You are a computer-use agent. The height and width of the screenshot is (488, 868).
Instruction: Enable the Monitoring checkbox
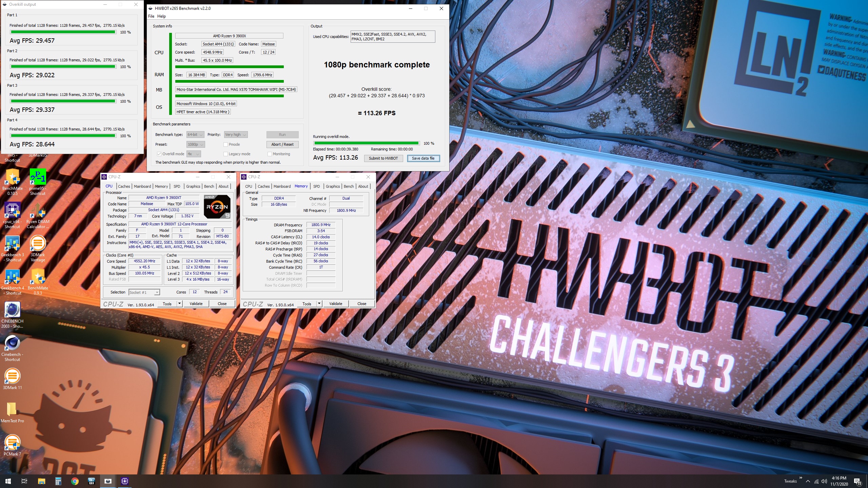pyautogui.click(x=270, y=154)
